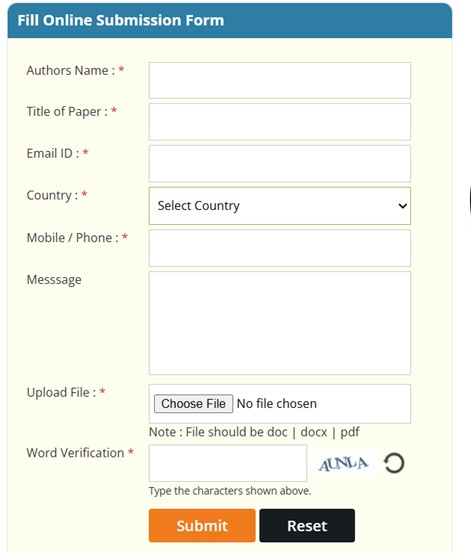Click the Country dropdown chevron arrow
The image size is (471, 553).
[x=403, y=206]
